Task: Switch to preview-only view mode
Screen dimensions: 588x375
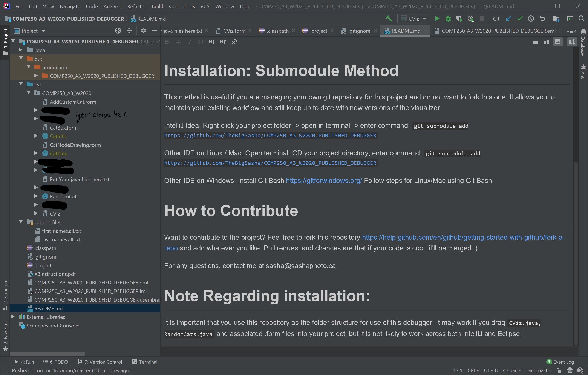Action: pyautogui.click(x=558, y=42)
